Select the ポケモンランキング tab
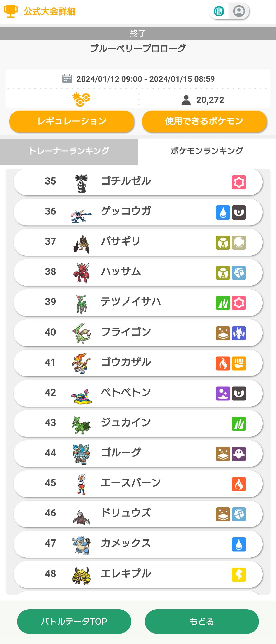This screenshot has height=644, width=276. [207, 151]
